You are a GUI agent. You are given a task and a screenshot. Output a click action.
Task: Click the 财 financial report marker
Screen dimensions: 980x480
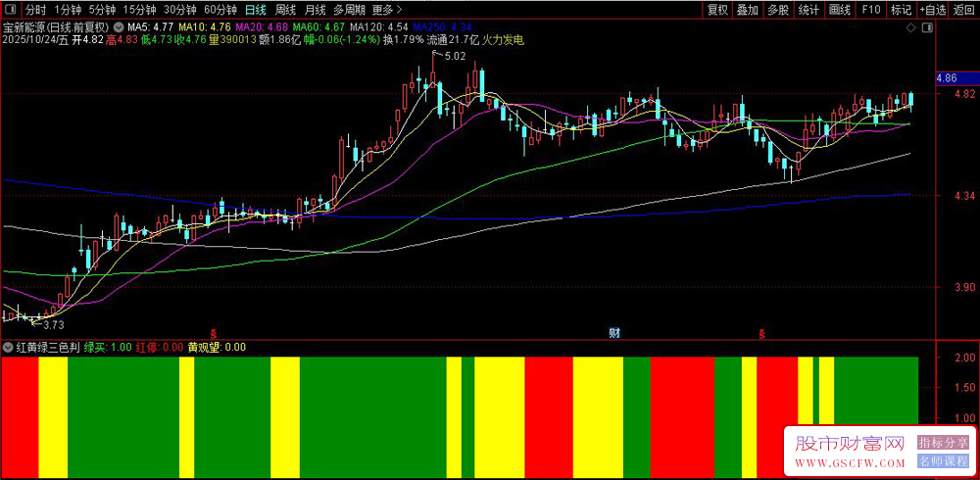[613, 332]
